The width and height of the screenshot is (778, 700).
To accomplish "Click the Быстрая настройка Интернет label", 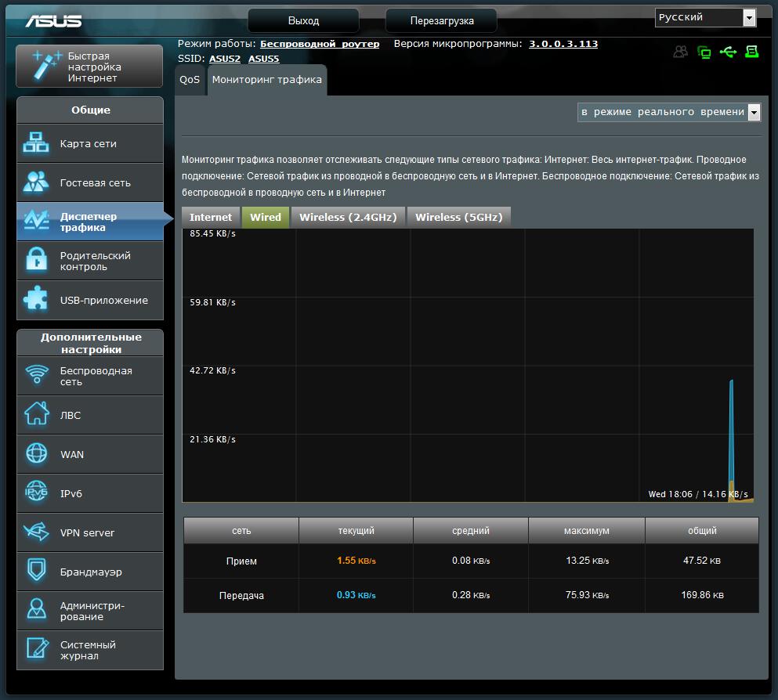I will pyautogui.click(x=94, y=67).
